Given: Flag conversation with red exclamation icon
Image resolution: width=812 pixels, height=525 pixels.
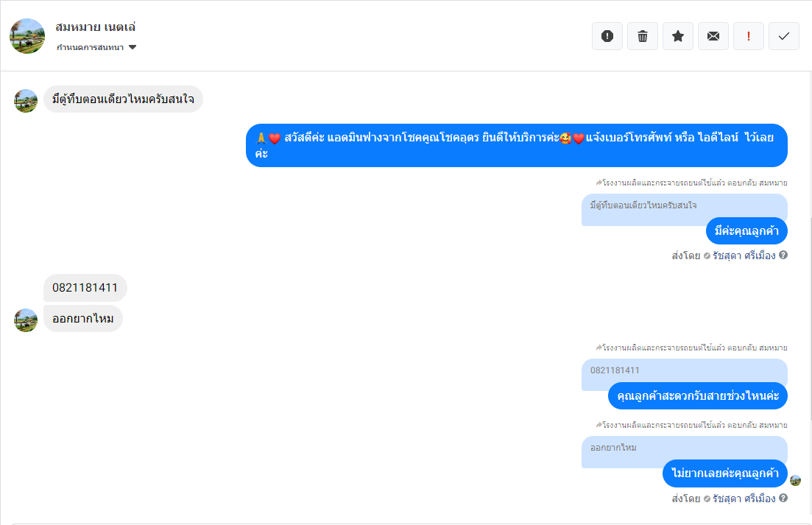Looking at the screenshot, I should pos(748,36).
